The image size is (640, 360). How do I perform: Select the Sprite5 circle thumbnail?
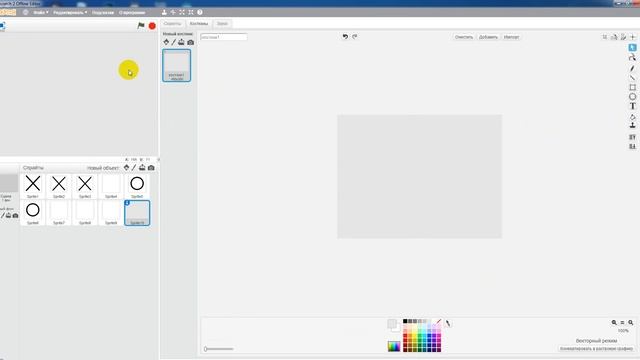click(x=137, y=186)
